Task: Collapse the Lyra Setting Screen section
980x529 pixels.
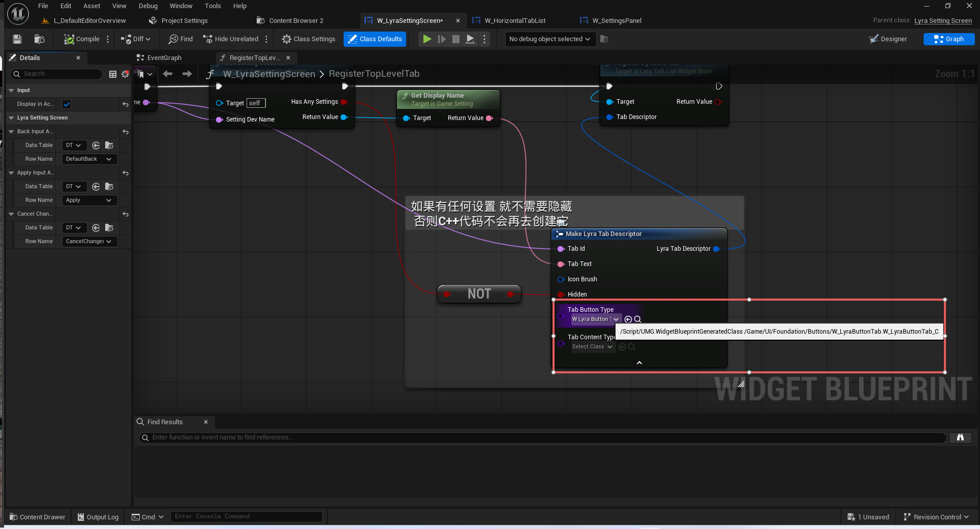Action: tap(11, 118)
